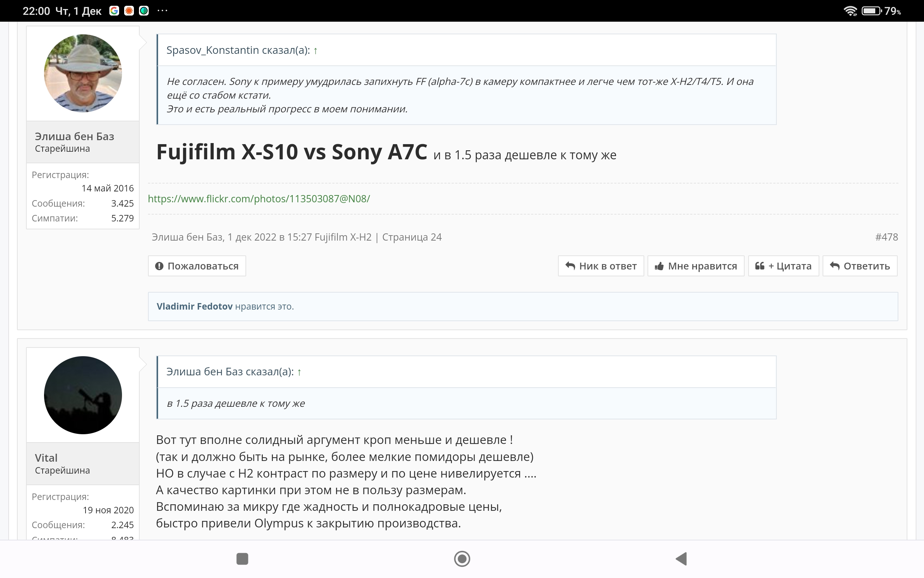
Task: Open the post permalink #478
Action: (886, 237)
